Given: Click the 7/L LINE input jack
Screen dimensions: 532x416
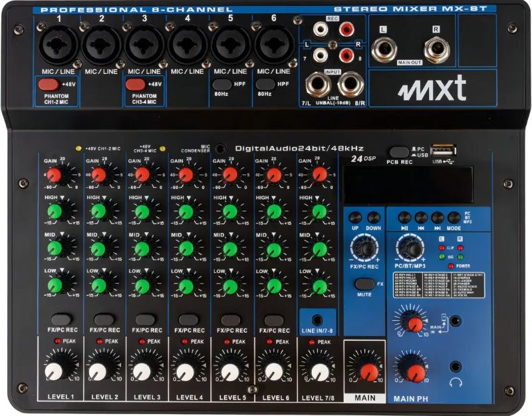Looking at the screenshot, I should (x=319, y=85).
